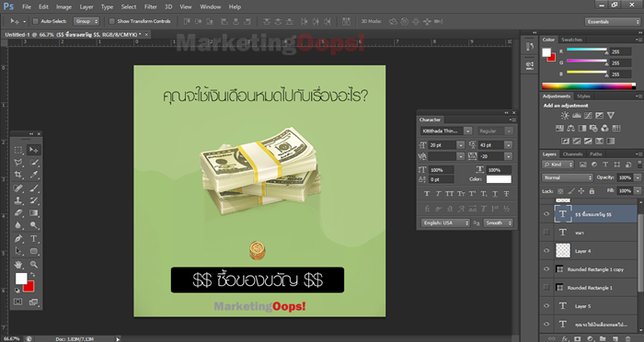Open the Group auto-select dropdown
Image resolution: width=644 pixels, height=342 pixels.
(x=86, y=21)
